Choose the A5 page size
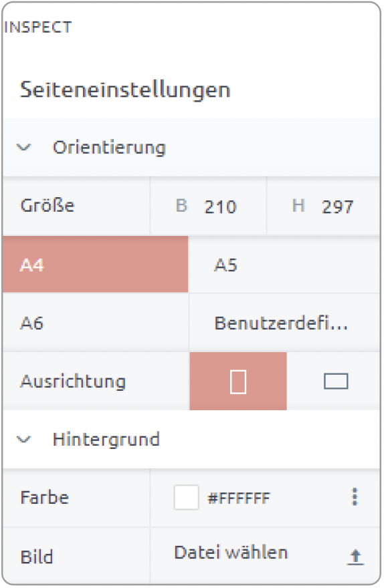 click(x=284, y=265)
